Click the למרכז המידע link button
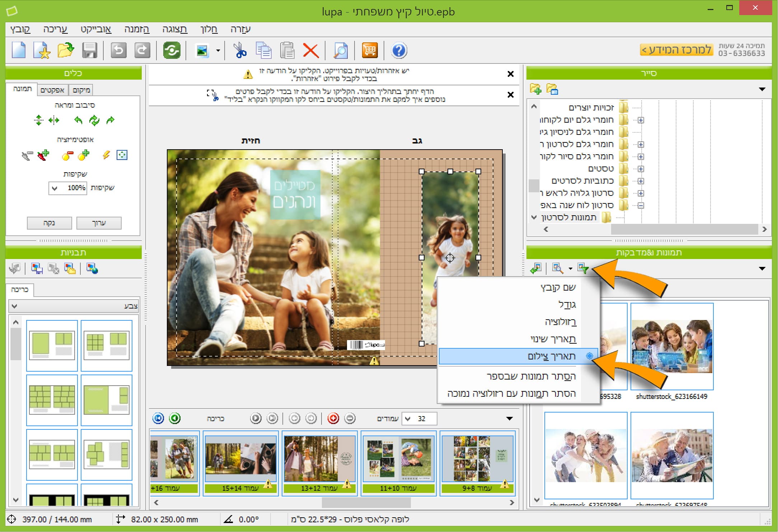This screenshot has height=532, width=778. click(676, 50)
